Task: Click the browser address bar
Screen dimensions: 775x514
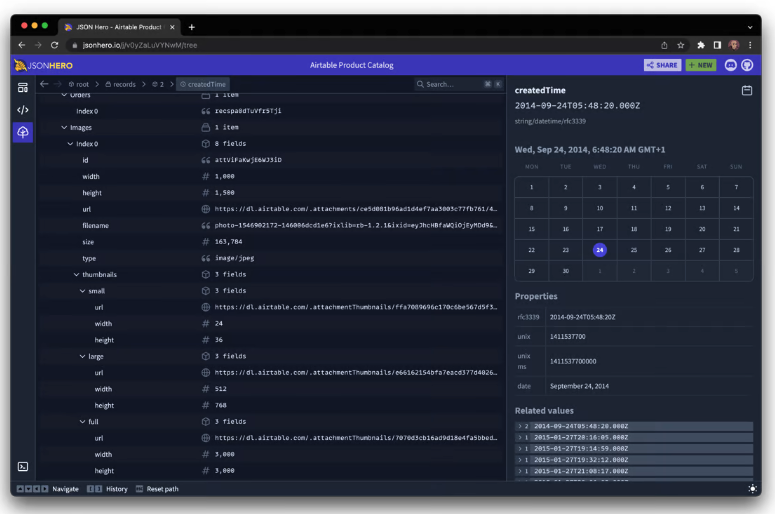Action: coord(363,45)
